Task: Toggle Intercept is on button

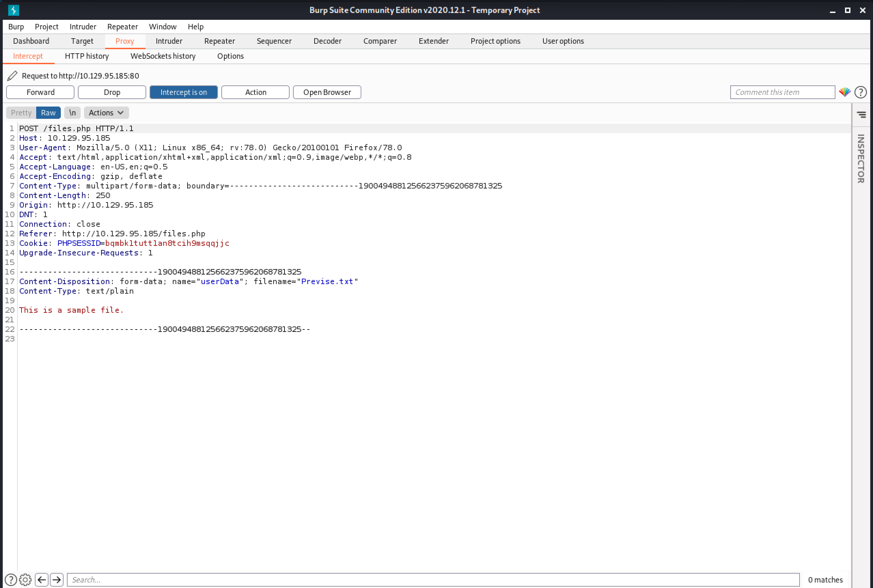Action: [183, 92]
